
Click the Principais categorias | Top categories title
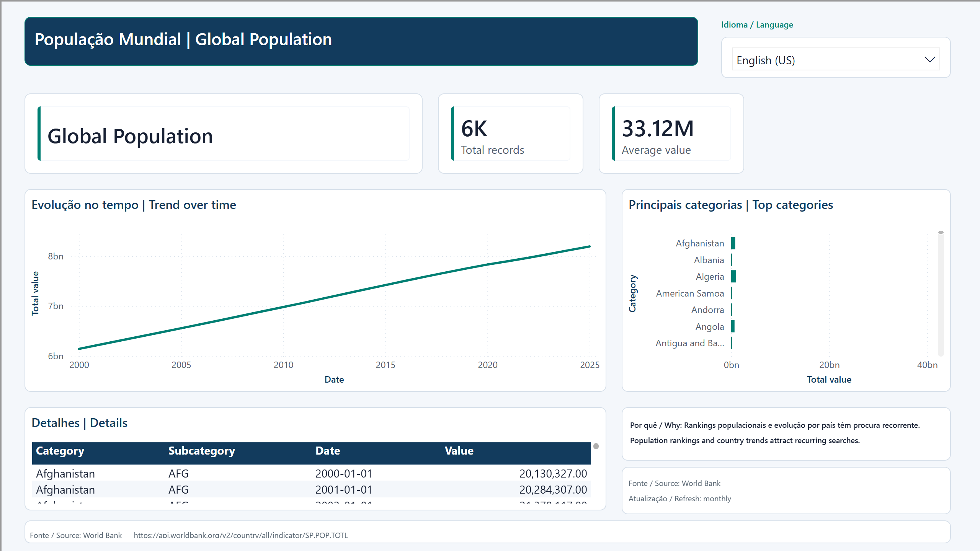click(x=731, y=205)
